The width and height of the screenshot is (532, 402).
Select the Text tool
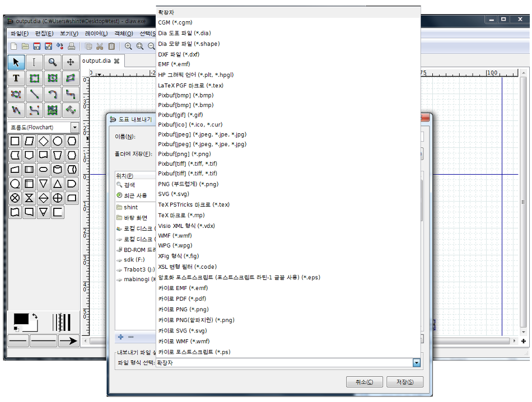pyautogui.click(x=16, y=78)
